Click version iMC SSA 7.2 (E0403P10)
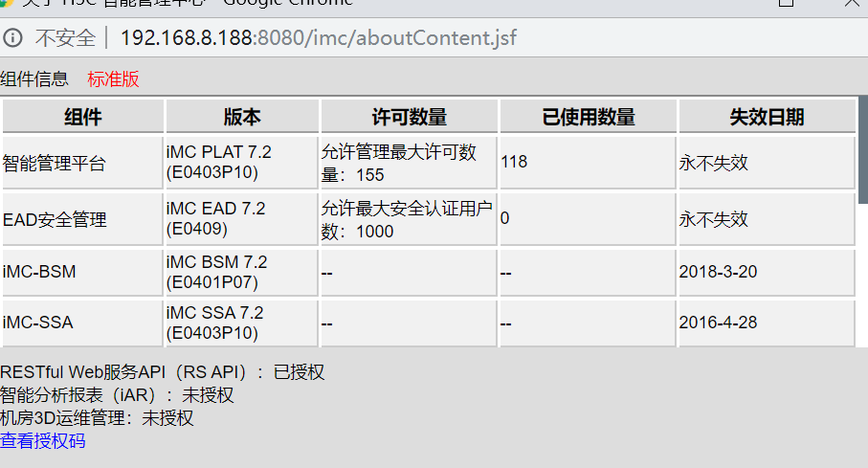This screenshot has height=468, width=868. pos(242,323)
